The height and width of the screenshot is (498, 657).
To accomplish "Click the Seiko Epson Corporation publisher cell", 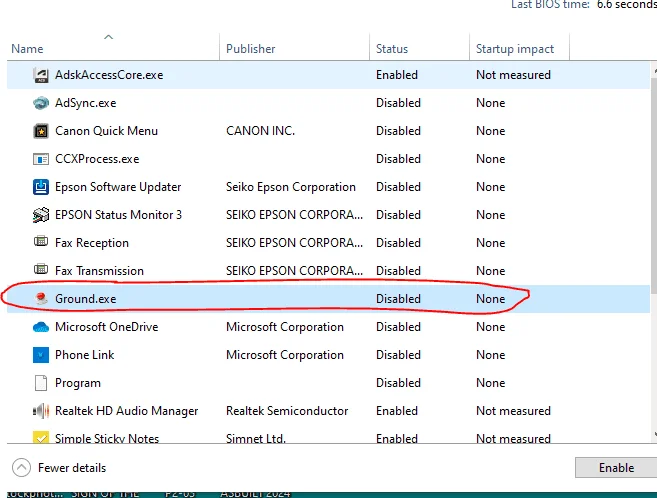I will 291,187.
